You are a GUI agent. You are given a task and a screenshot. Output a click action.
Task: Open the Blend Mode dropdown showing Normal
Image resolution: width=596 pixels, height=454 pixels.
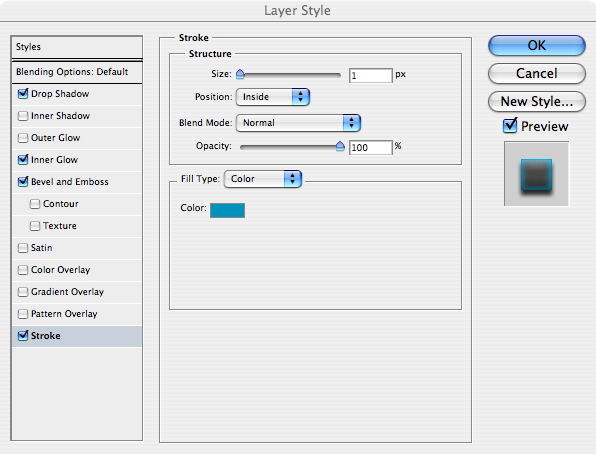click(298, 123)
